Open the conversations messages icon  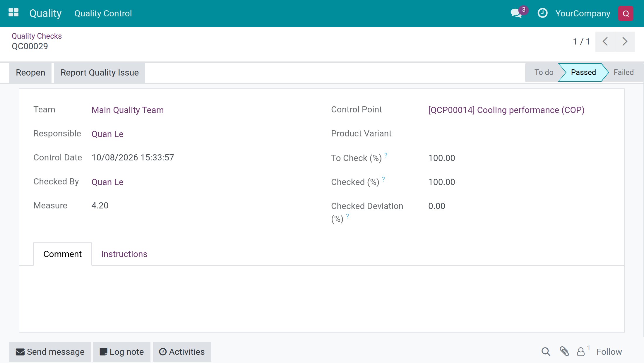pos(516,13)
